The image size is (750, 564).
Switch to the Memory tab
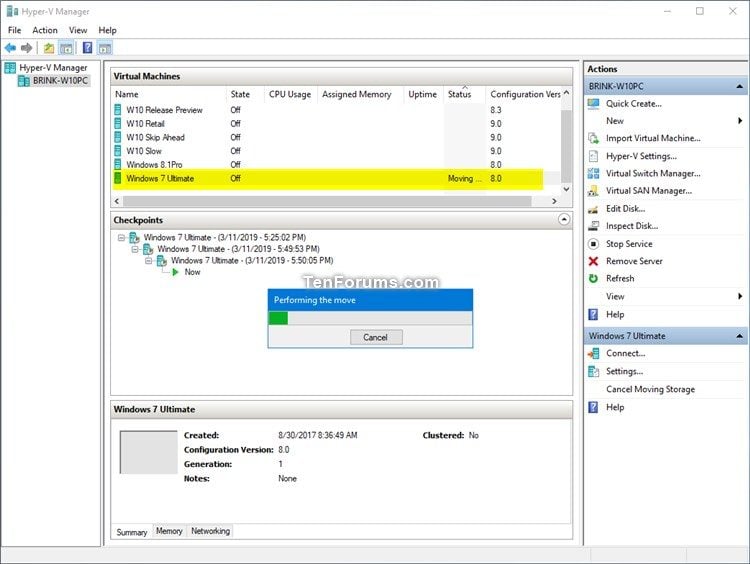[169, 531]
